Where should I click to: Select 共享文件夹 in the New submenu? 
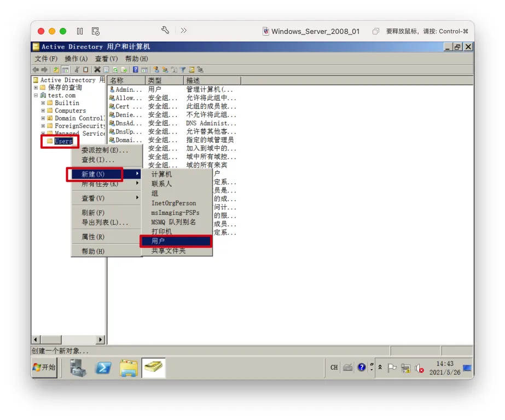177,250
